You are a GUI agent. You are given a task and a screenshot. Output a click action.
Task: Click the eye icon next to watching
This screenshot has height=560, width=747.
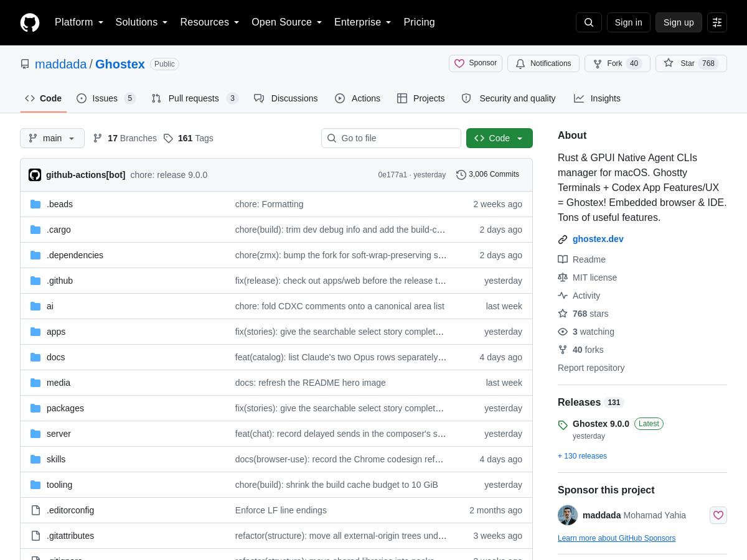click(563, 332)
